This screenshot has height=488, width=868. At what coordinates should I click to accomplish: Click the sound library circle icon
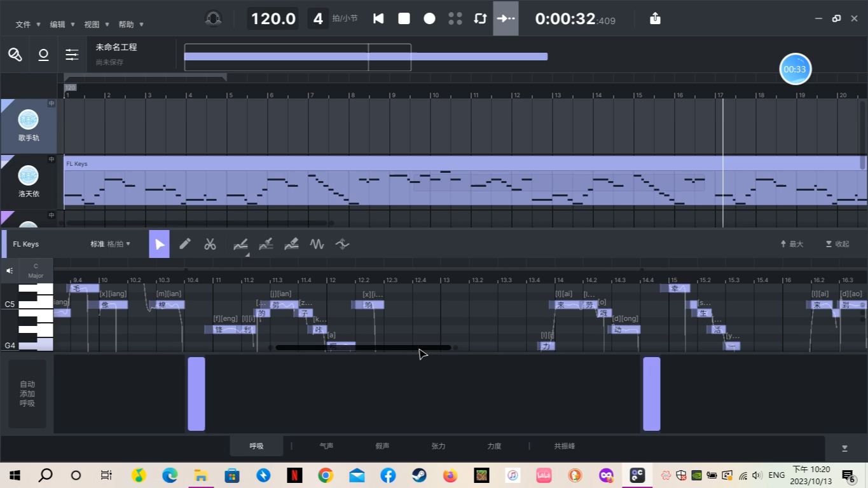point(43,55)
